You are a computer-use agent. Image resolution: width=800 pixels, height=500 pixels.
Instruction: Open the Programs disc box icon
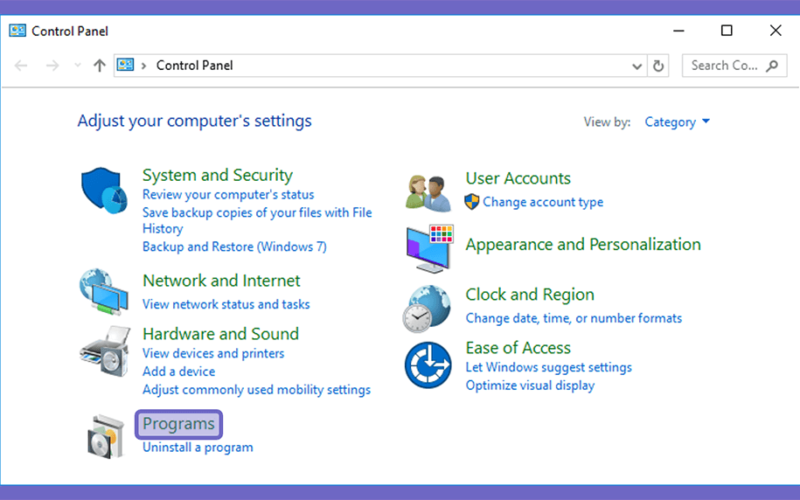tap(106, 436)
